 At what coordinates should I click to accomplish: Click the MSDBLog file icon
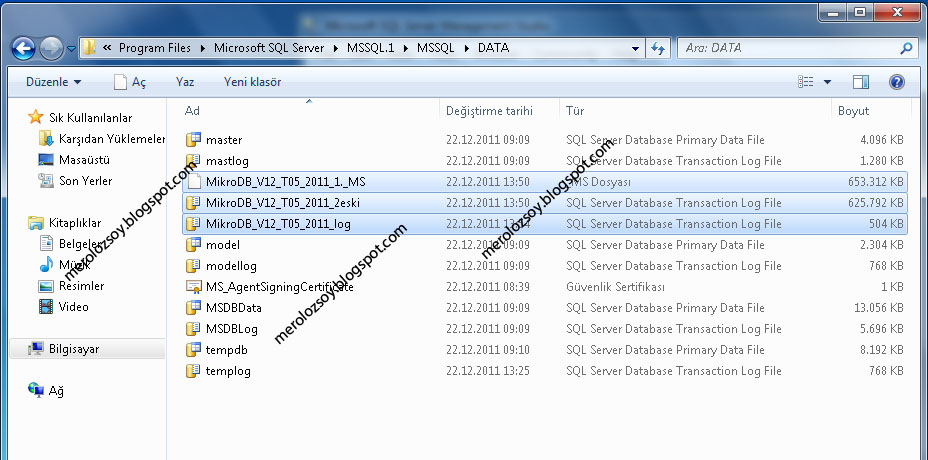tap(193, 329)
